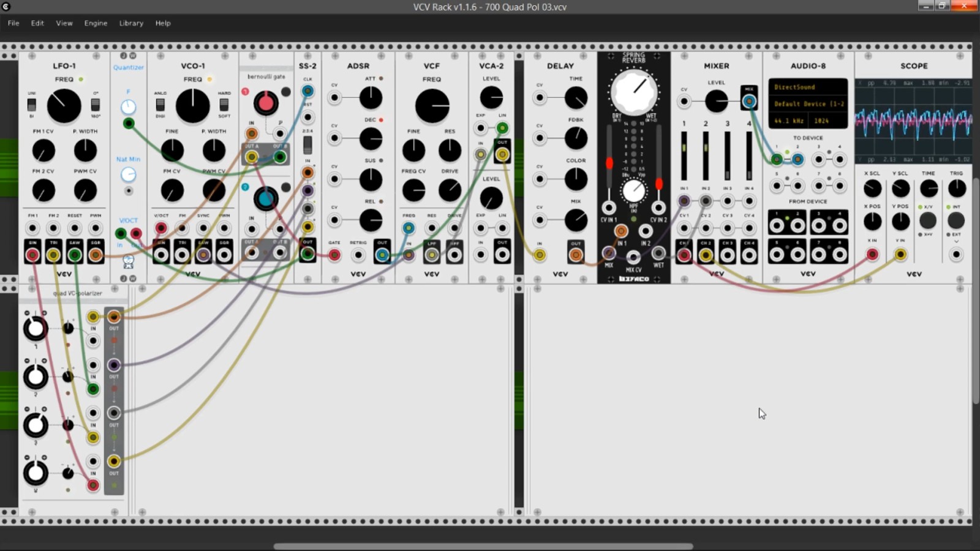Click the VCO-1 V/OCT input jack
The image size is (980, 551).
click(161, 228)
